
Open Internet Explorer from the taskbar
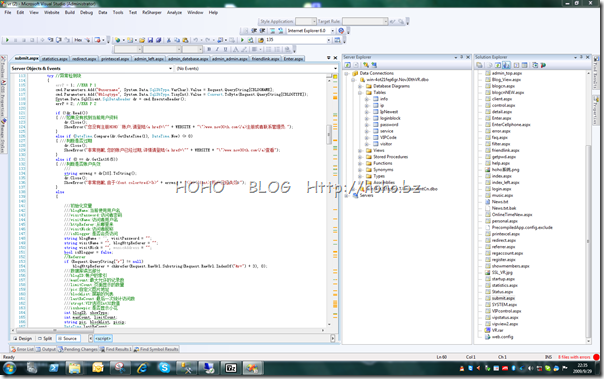pos(142,368)
